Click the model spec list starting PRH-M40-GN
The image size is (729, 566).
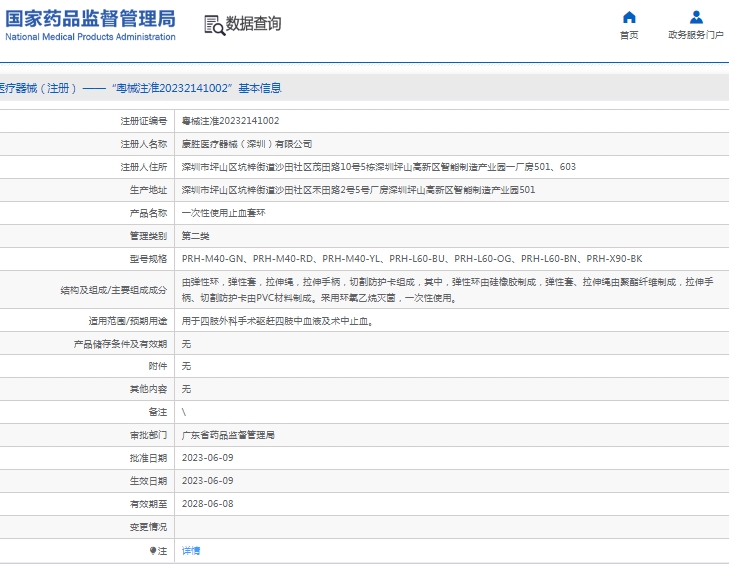tap(412, 259)
